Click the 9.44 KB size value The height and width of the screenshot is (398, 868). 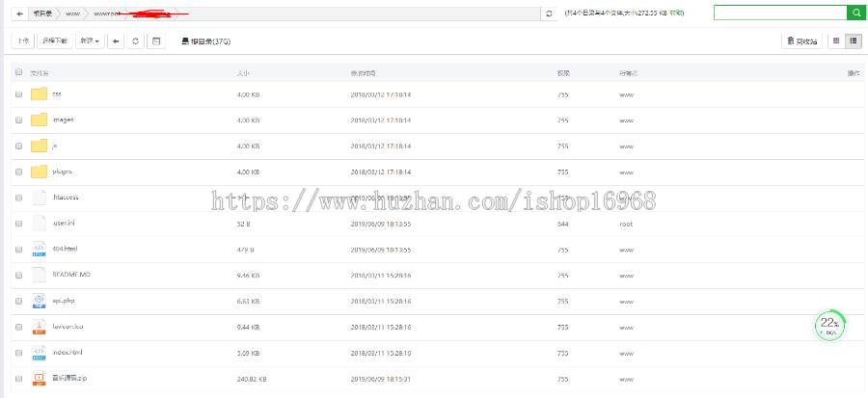248,328
